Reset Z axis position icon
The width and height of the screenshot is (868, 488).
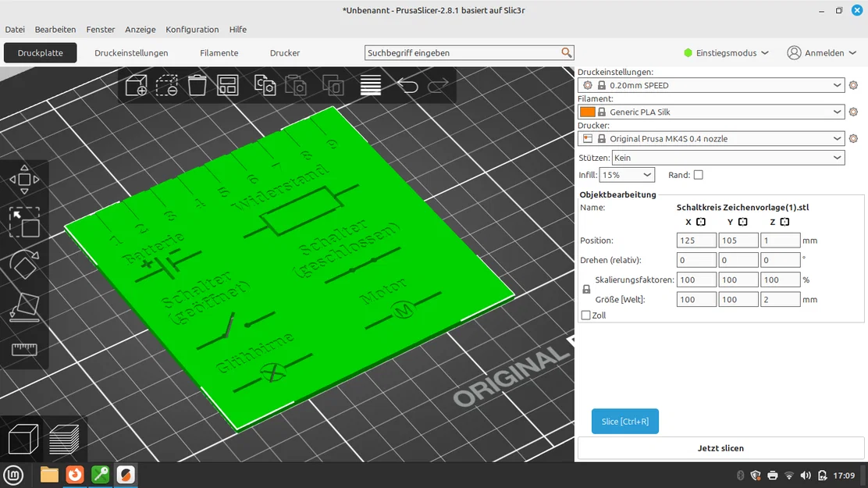click(x=785, y=222)
